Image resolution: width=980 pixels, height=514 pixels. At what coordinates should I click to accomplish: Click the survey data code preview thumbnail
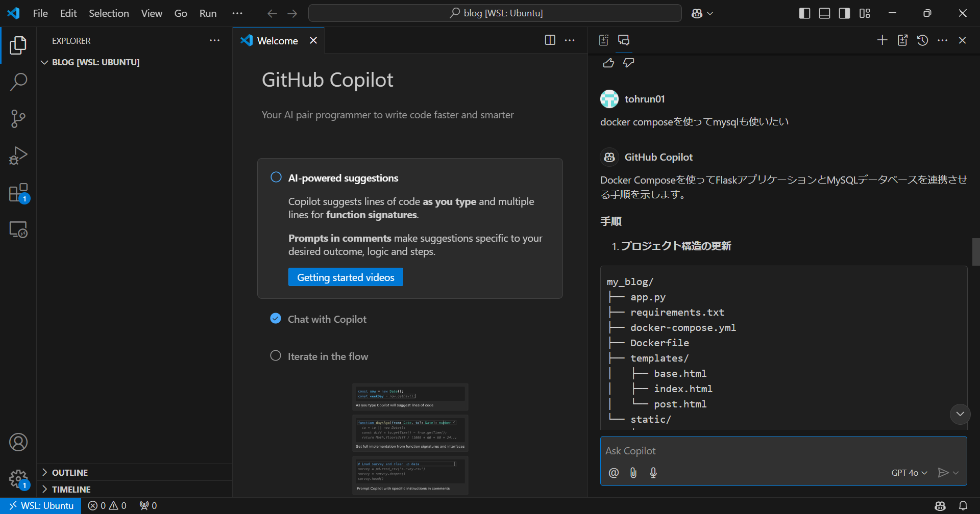410,475
